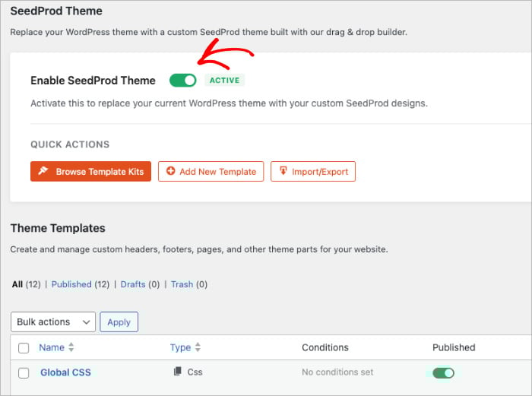Viewport: 532px width, 396px height.
Task: Click the Css type file icon
Action: point(178,372)
